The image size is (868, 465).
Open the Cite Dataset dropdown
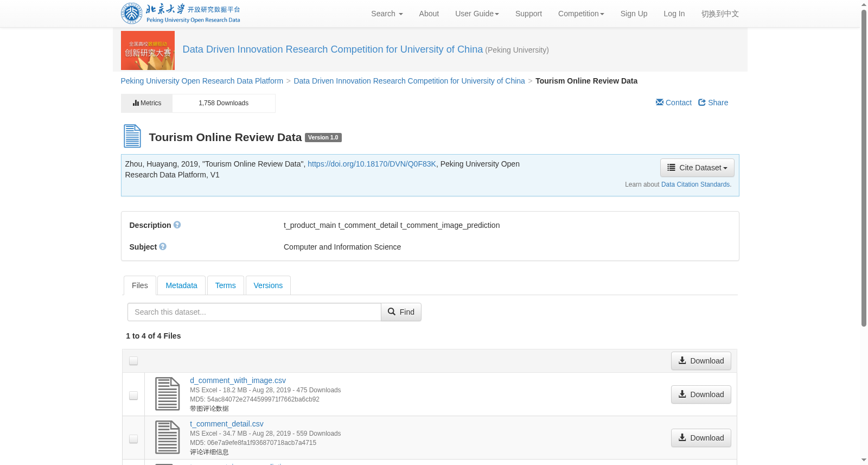(x=697, y=168)
